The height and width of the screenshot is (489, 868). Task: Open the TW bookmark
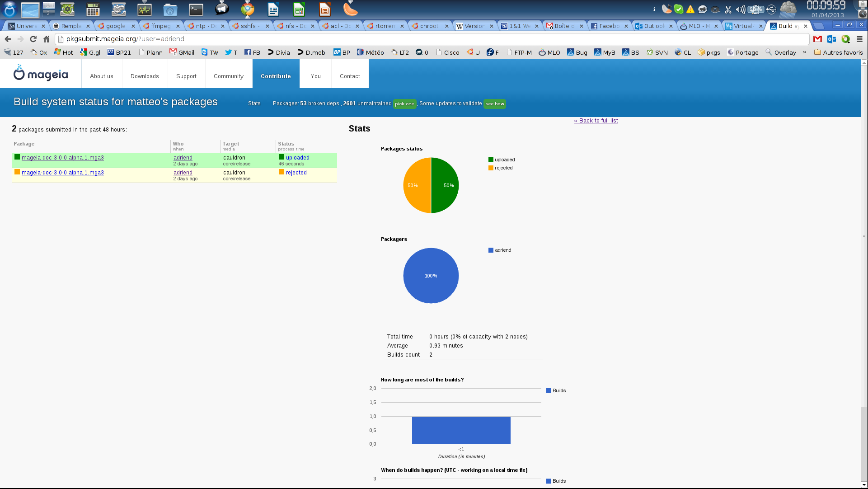(x=210, y=52)
